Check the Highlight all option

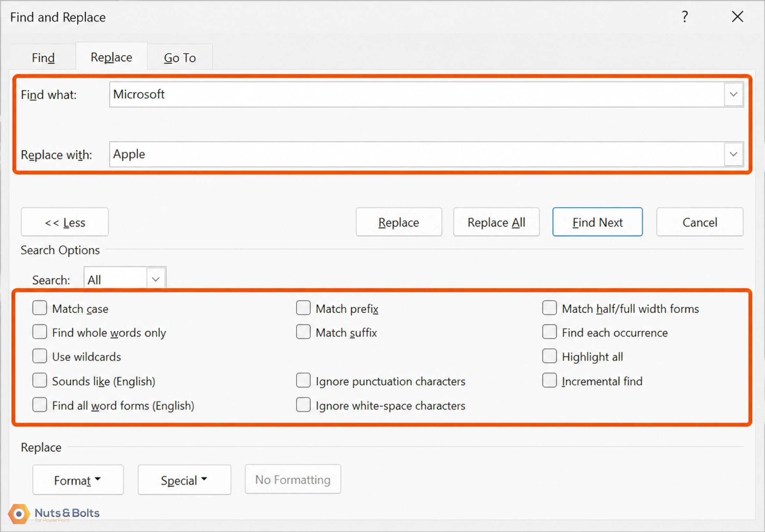point(550,356)
